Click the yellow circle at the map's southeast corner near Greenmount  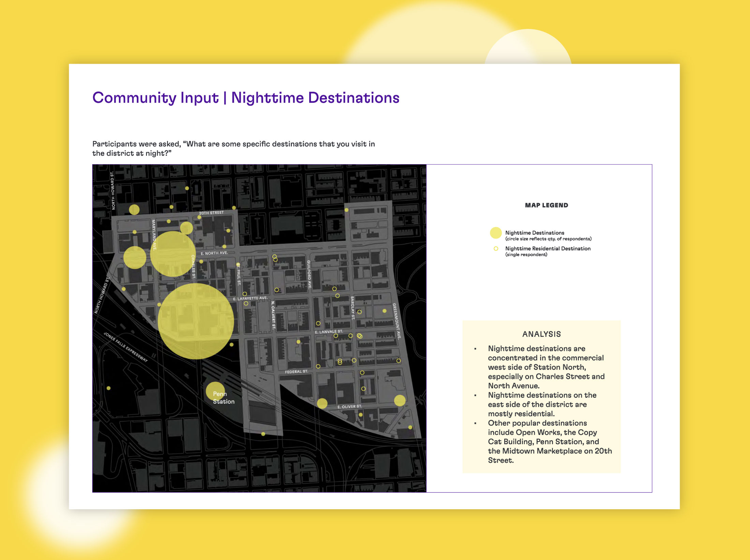click(x=400, y=400)
